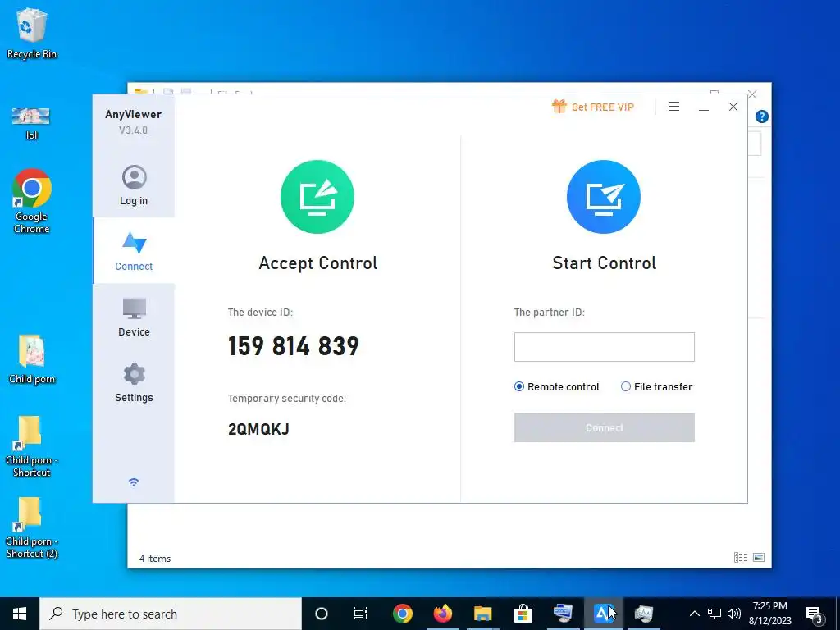Viewport: 840px width, 630px height.
Task: Click the device ID 159 814 839
Action: pos(294,346)
